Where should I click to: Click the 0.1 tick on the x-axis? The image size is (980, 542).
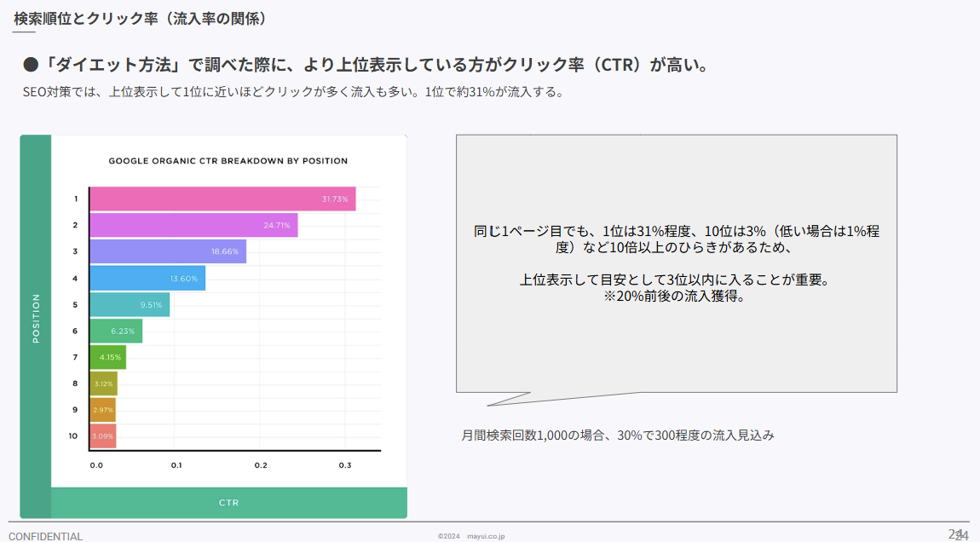[x=177, y=465]
